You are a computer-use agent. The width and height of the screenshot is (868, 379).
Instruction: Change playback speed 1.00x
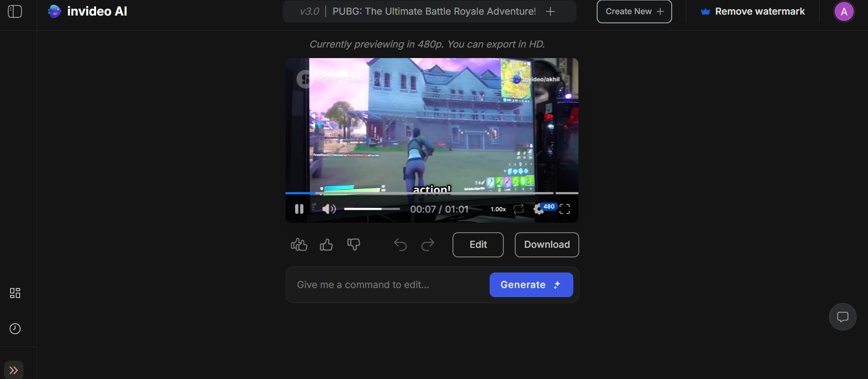pyautogui.click(x=498, y=209)
